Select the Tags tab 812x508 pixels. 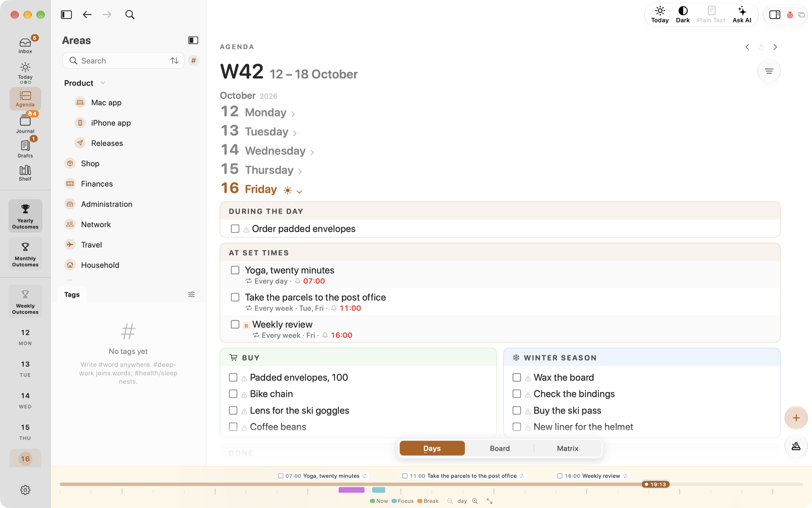[x=72, y=294]
